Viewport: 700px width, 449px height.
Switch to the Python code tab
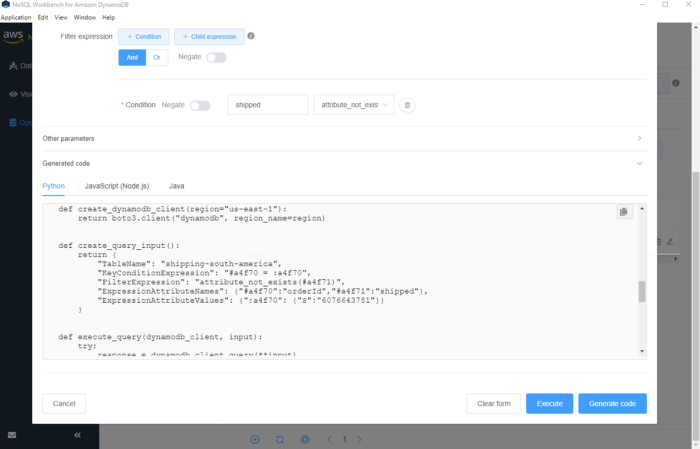pyautogui.click(x=54, y=186)
